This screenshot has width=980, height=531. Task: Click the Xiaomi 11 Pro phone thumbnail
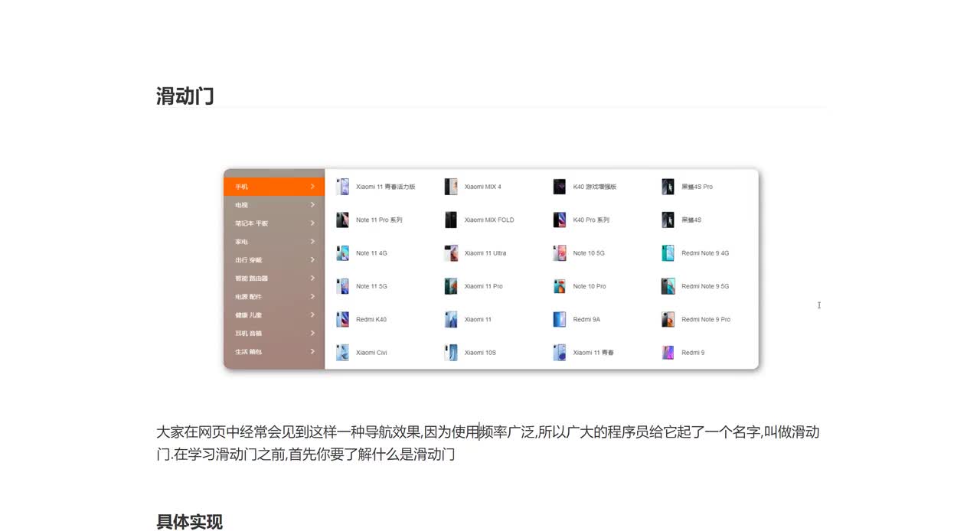pyautogui.click(x=451, y=286)
